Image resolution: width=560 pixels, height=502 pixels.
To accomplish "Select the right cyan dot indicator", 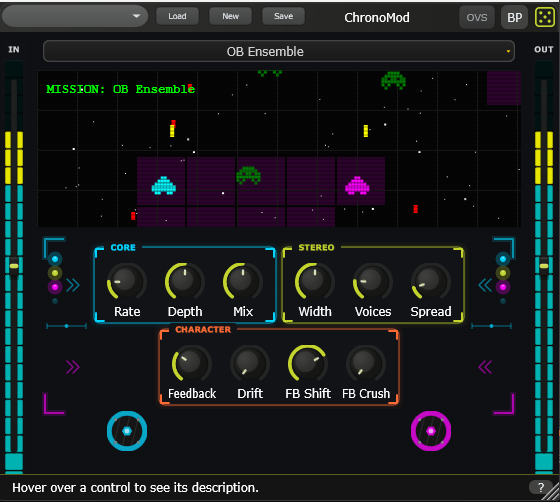I will (503, 259).
